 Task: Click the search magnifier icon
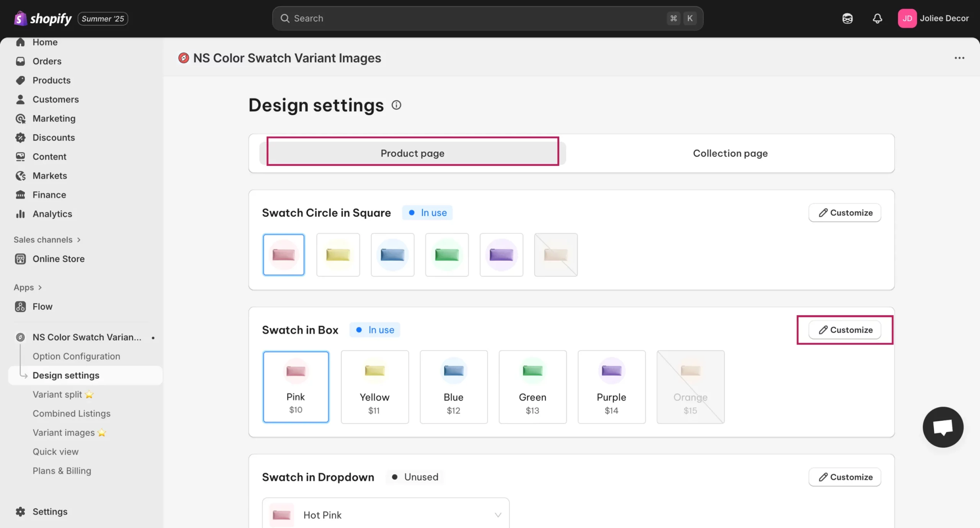coord(285,18)
